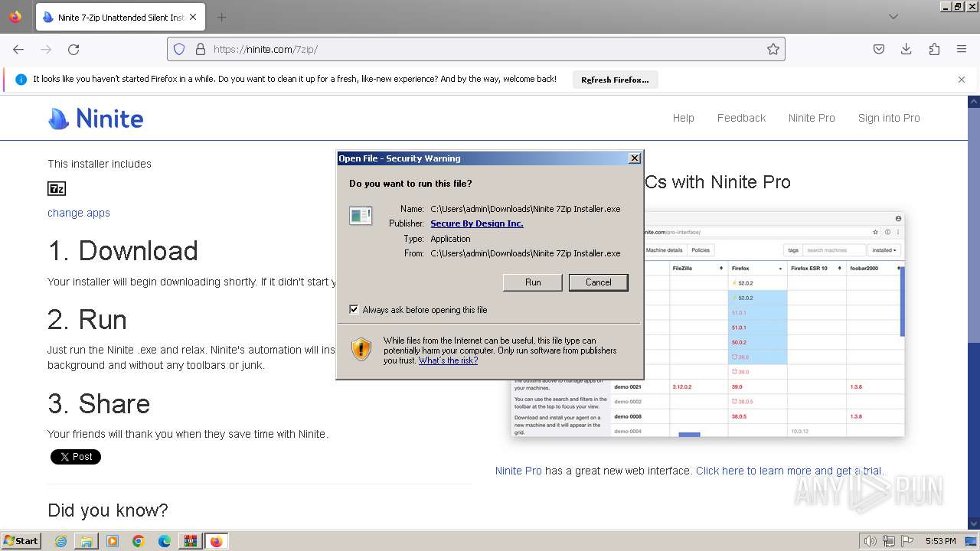Open Microsoft Edge from the taskbar
The image size is (980, 551).
pyautogui.click(x=165, y=541)
